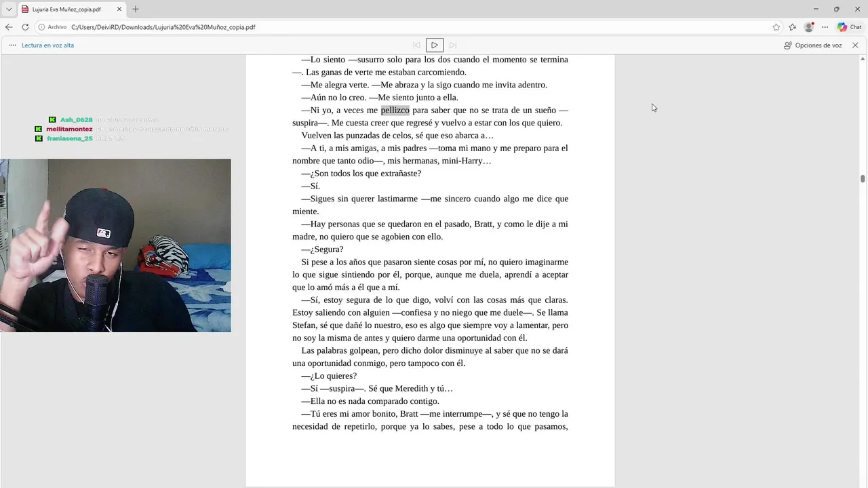Viewport: 868px width, 488px height.
Task: Open Opciones de voz settings
Action: 812,45
